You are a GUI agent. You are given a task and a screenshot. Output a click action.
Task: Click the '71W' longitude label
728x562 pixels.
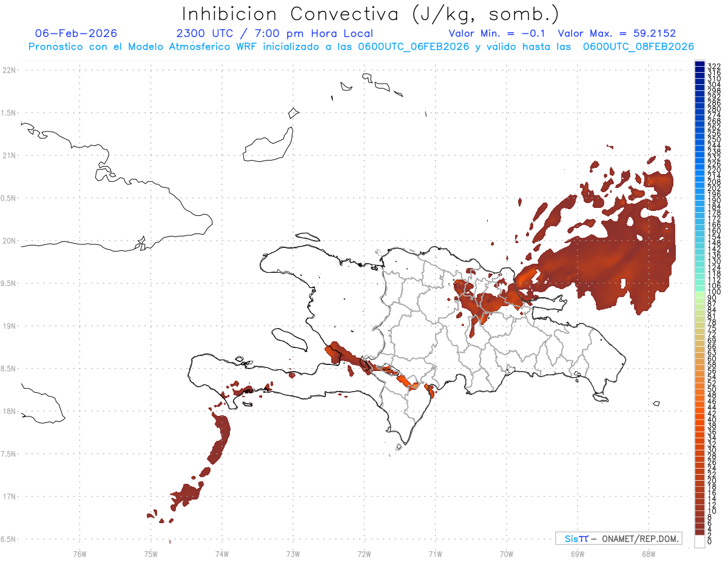[x=435, y=554]
